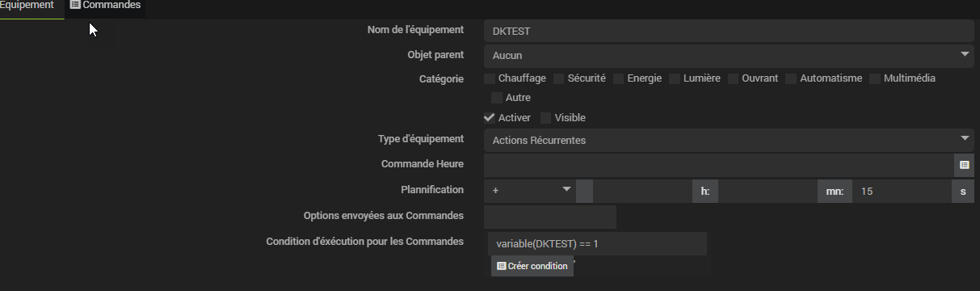980x291 pixels.
Task: Open the Plannification sign dropdown
Action: pos(529,192)
